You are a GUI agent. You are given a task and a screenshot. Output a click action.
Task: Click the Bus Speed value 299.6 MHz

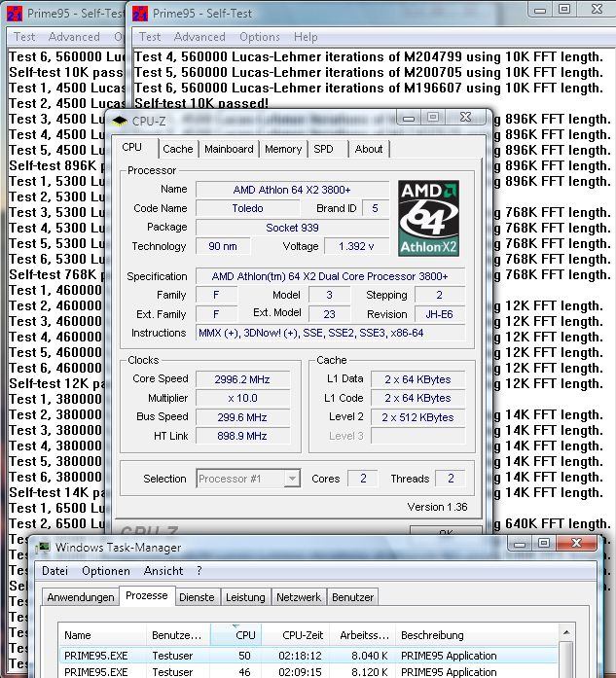242,417
